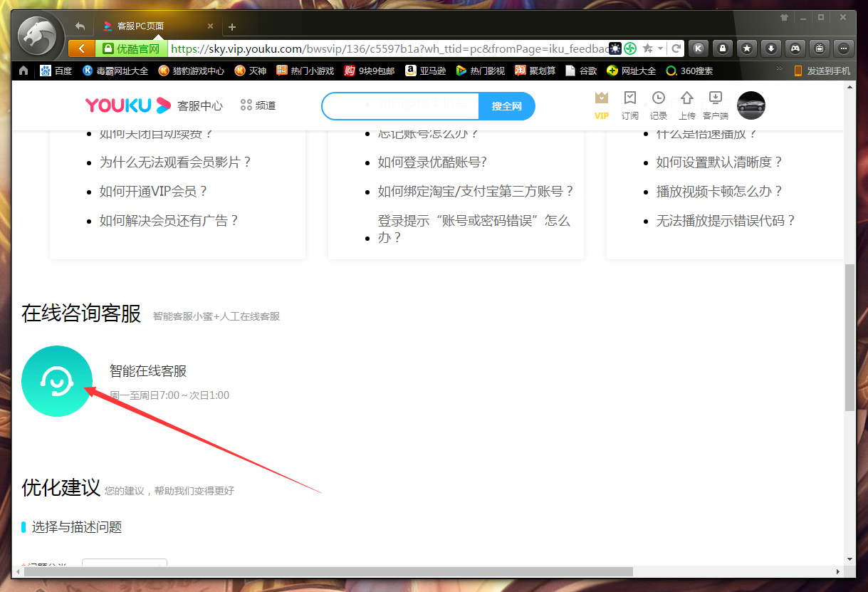Open the 问题分类 category dropdown
868x592 pixels.
[x=125, y=564]
